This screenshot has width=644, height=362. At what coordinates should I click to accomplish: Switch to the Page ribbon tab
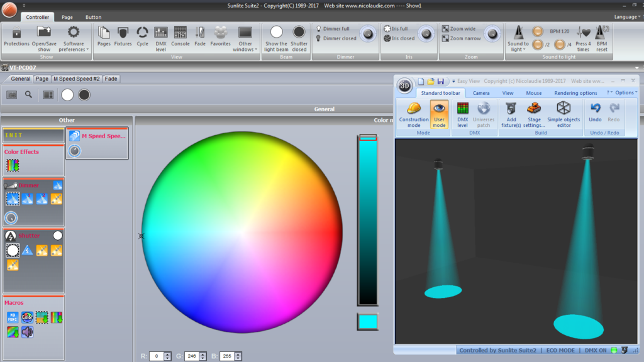click(x=67, y=17)
